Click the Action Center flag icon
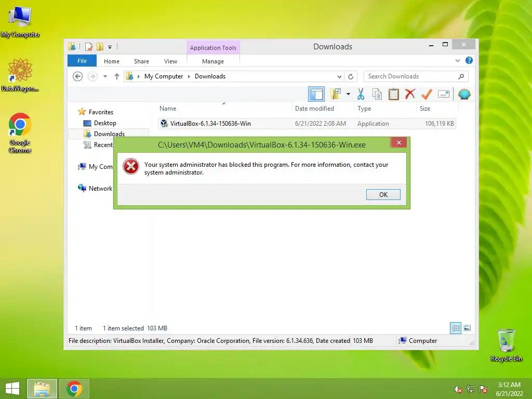The height and width of the screenshot is (399, 532). click(x=483, y=389)
